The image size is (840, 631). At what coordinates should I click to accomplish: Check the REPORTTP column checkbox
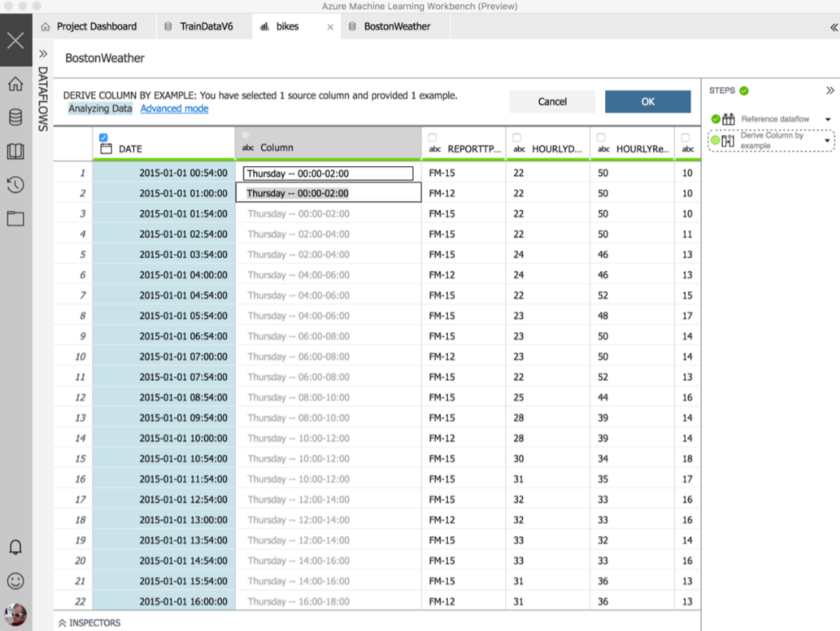(x=433, y=137)
